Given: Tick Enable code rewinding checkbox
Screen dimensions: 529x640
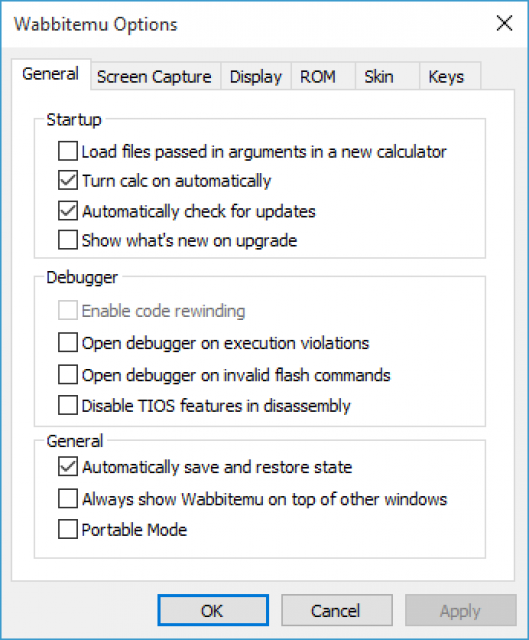Looking at the screenshot, I should (68, 311).
